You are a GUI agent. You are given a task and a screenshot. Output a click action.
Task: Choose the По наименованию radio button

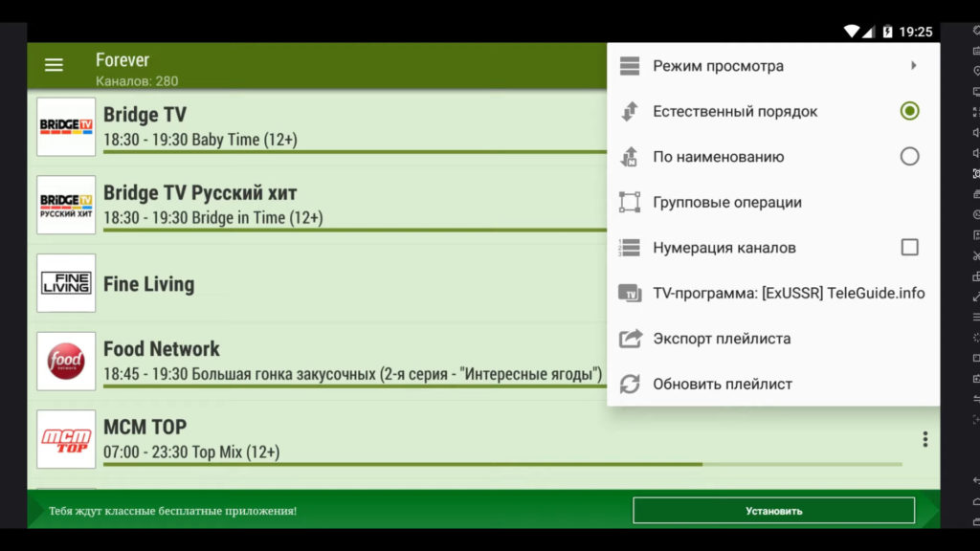click(x=909, y=156)
